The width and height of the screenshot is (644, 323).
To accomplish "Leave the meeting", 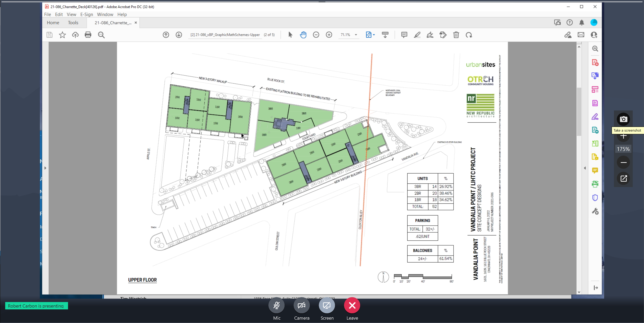I will tap(352, 305).
